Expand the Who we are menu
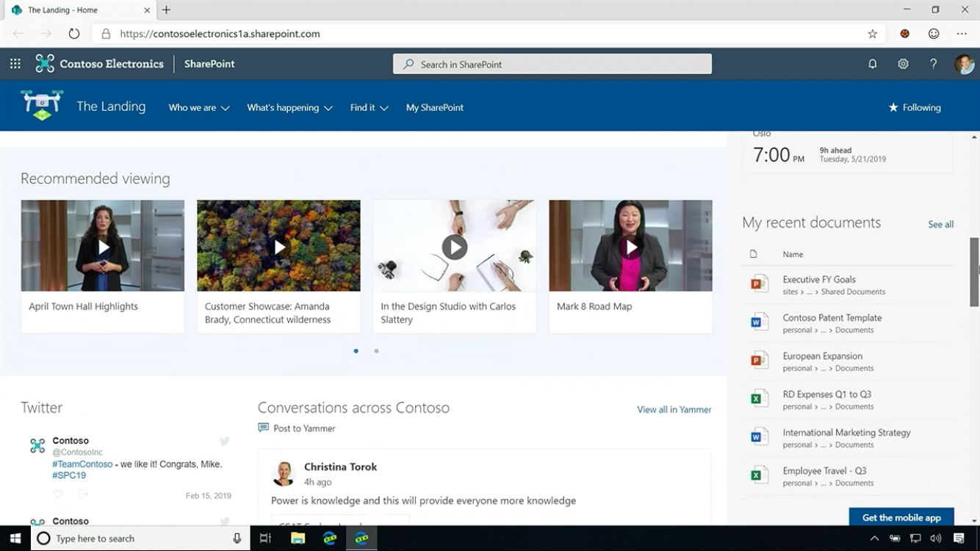This screenshot has width=980, height=551. pos(198,107)
